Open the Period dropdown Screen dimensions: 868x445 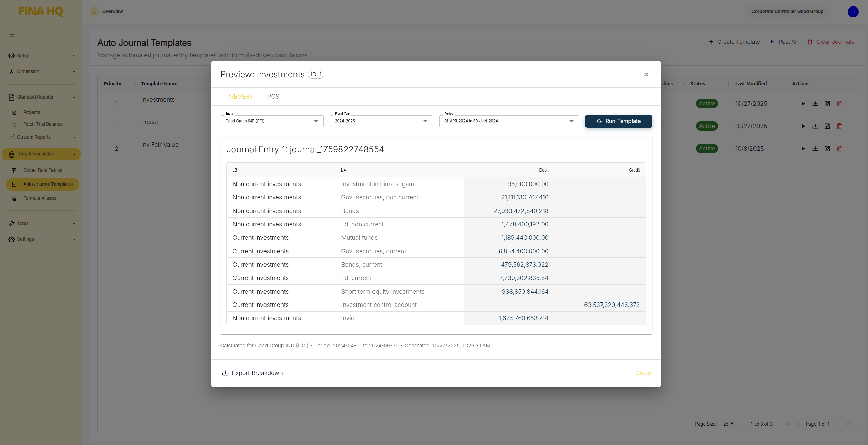point(508,121)
